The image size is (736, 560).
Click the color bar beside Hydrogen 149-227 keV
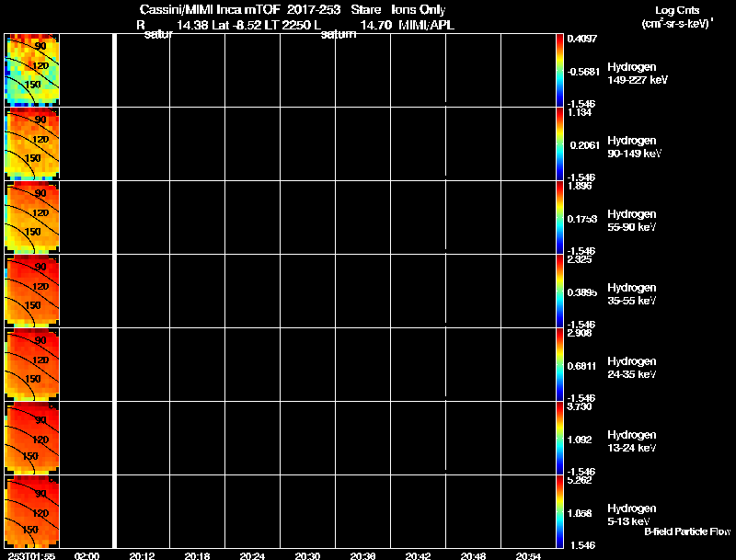(x=559, y=70)
